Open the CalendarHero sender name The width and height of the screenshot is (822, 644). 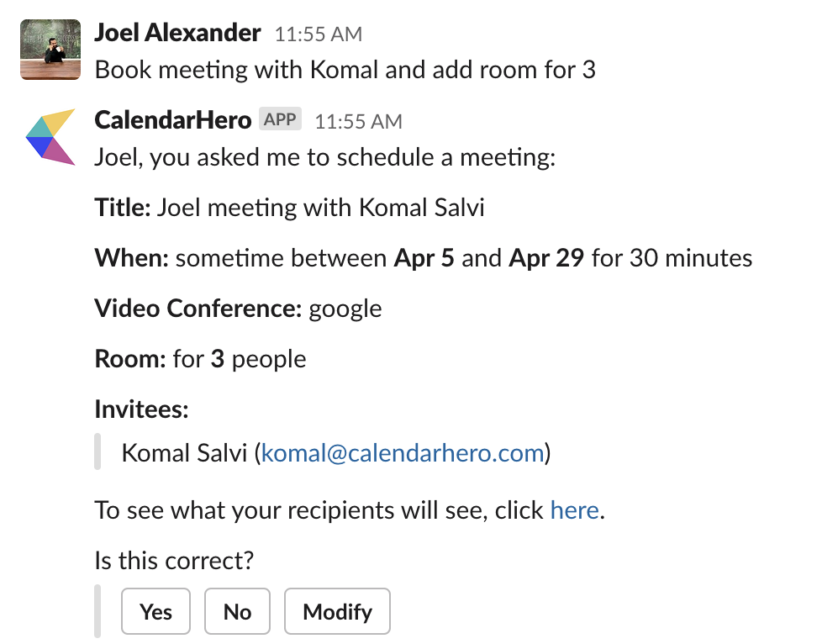172,120
